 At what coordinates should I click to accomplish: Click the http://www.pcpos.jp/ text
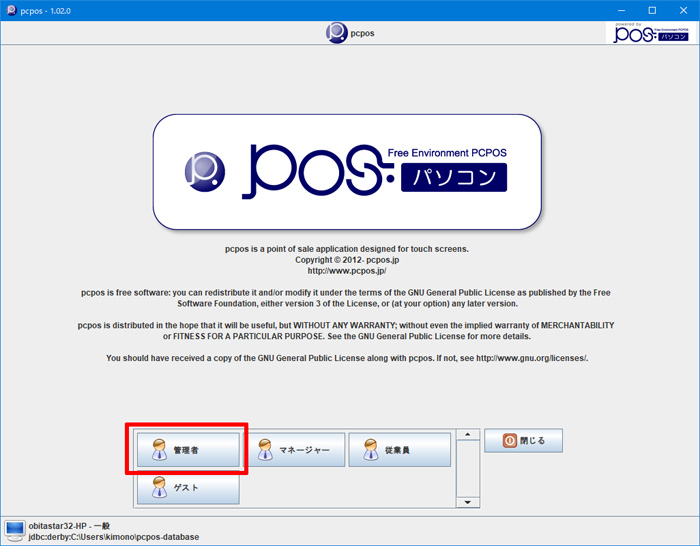(x=347, y=271)
